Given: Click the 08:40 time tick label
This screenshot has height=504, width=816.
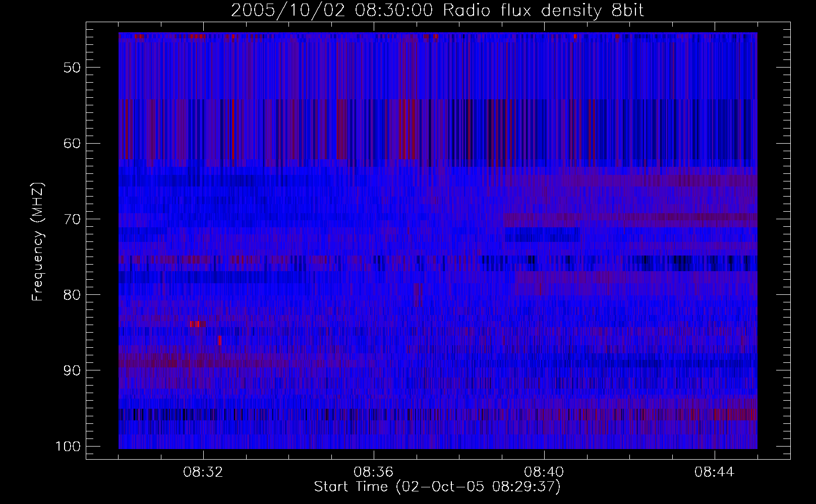Looking at the screenshot, I should pyautogui.click(x=544, y=472).
